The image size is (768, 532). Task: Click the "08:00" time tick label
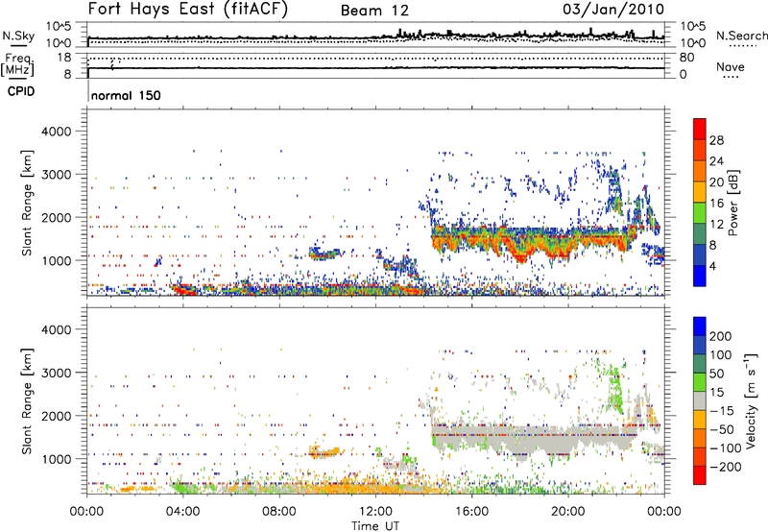click(x=279, y=512)
